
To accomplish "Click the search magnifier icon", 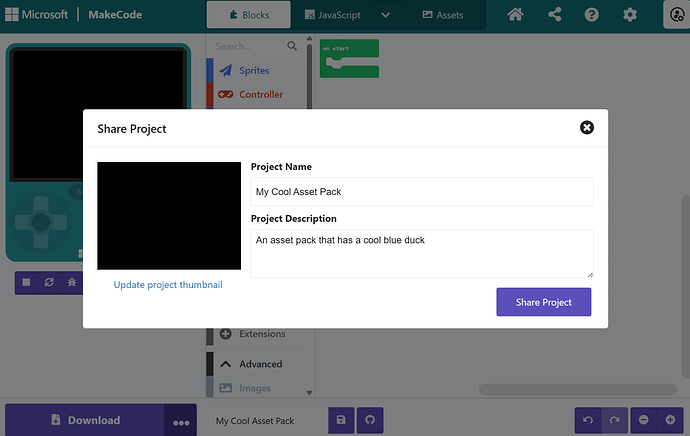I will [292, 46].
